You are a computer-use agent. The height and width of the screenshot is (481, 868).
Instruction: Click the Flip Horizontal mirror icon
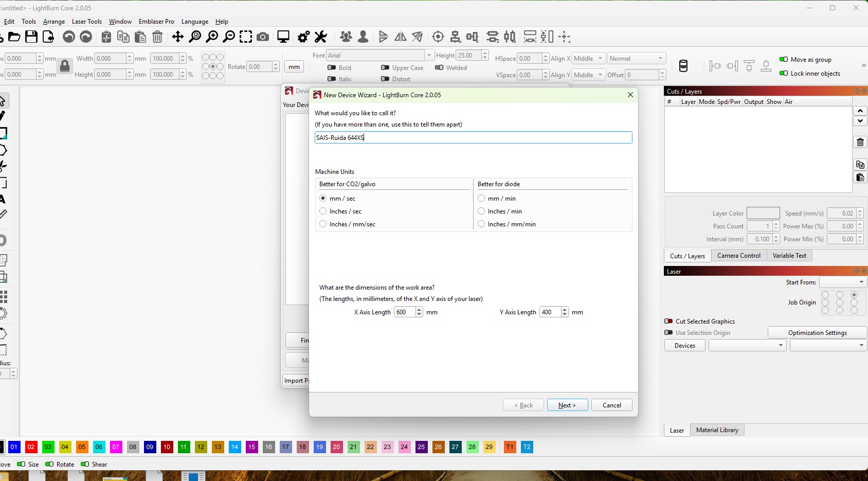click(401, 37)
